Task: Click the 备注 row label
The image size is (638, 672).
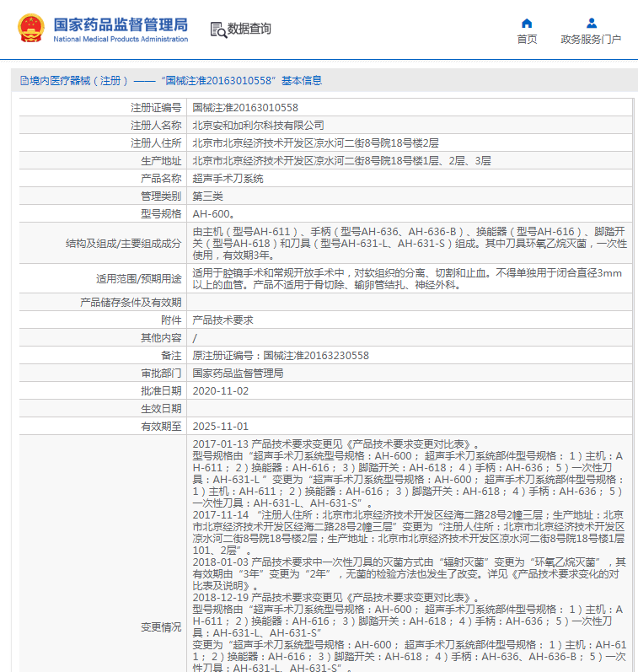Action: coord(171,355)
